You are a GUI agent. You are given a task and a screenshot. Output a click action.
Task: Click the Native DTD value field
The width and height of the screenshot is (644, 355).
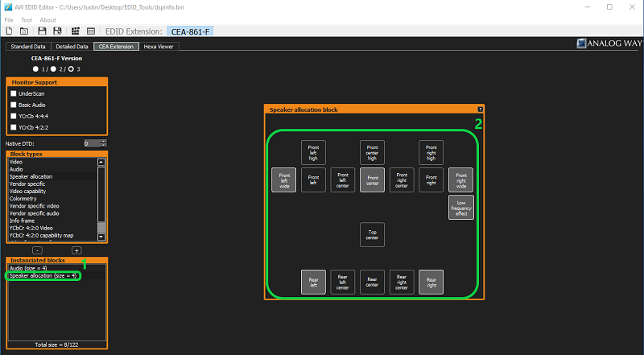(92, 143)
